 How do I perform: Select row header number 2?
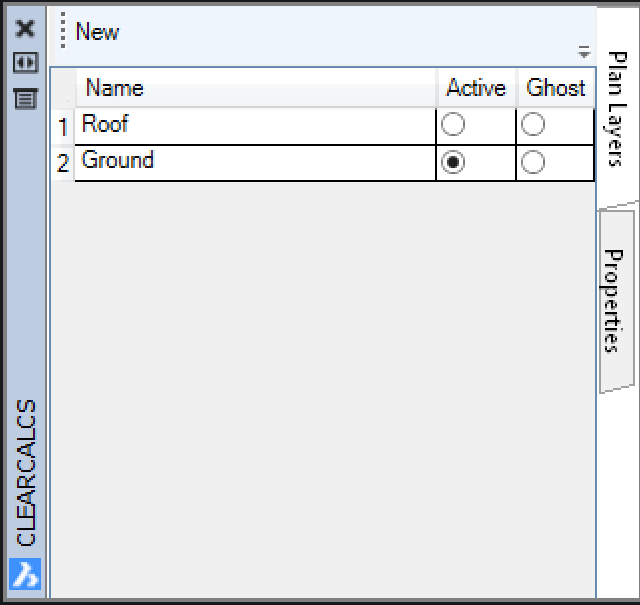click(x=63, y=163)
